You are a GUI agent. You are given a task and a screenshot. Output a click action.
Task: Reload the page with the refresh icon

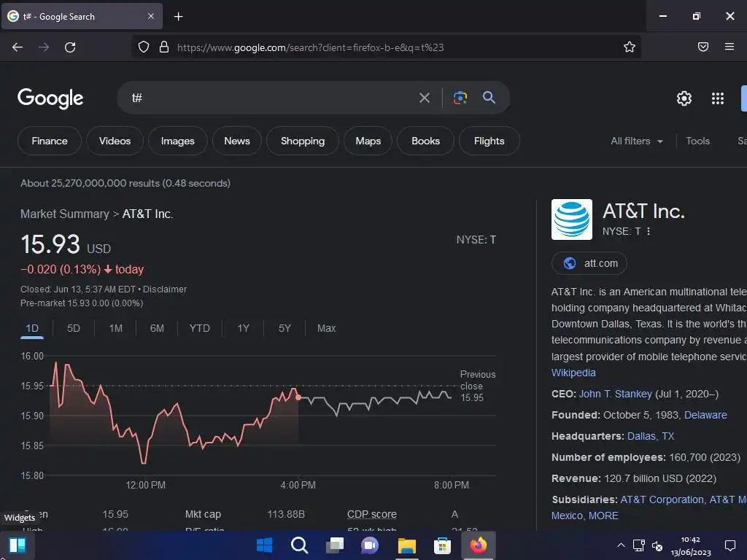pyautogui.click(x=70, y=47)
